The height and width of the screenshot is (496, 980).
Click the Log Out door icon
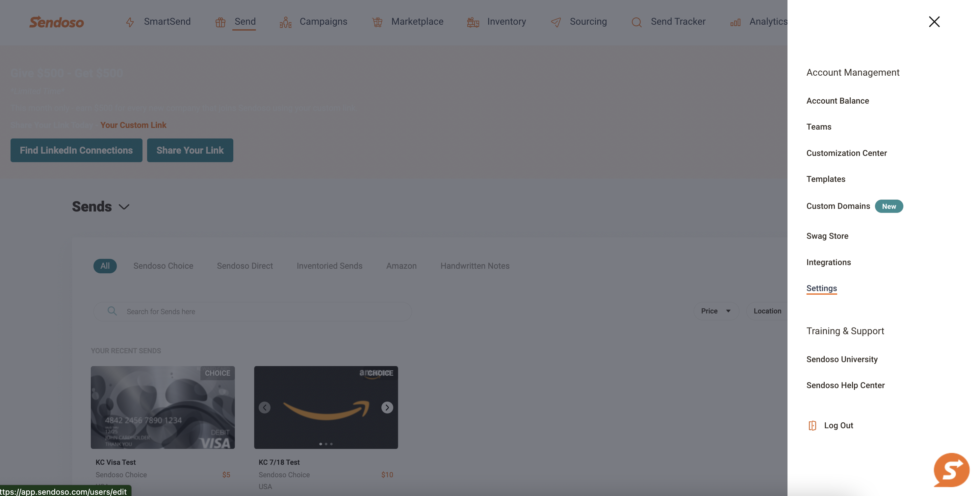[x=812, y=426]
